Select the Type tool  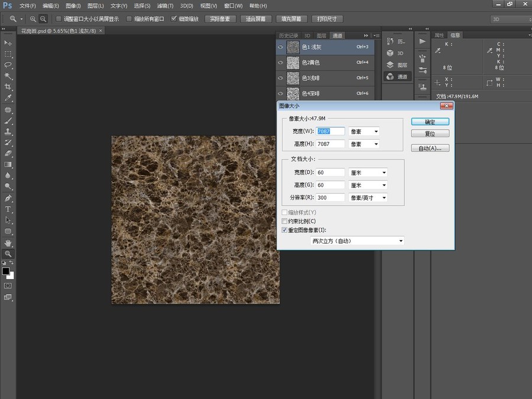click(x=8, y=209)
